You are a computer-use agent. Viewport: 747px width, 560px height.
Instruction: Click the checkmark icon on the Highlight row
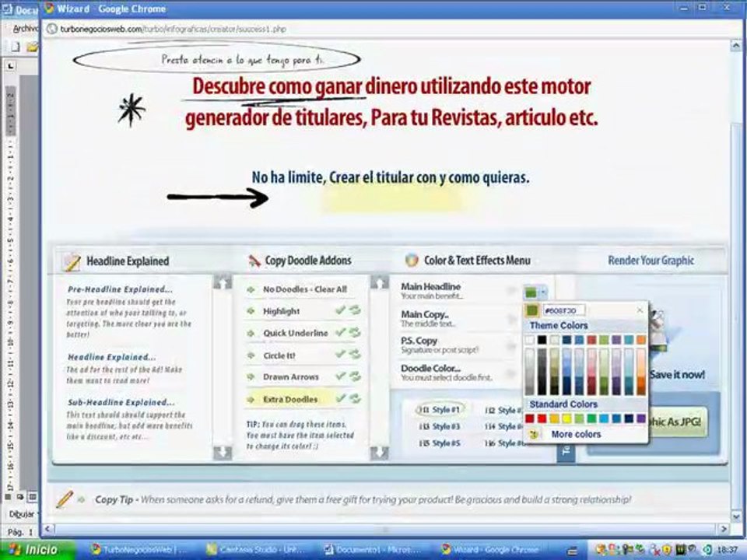coord(340,310)
